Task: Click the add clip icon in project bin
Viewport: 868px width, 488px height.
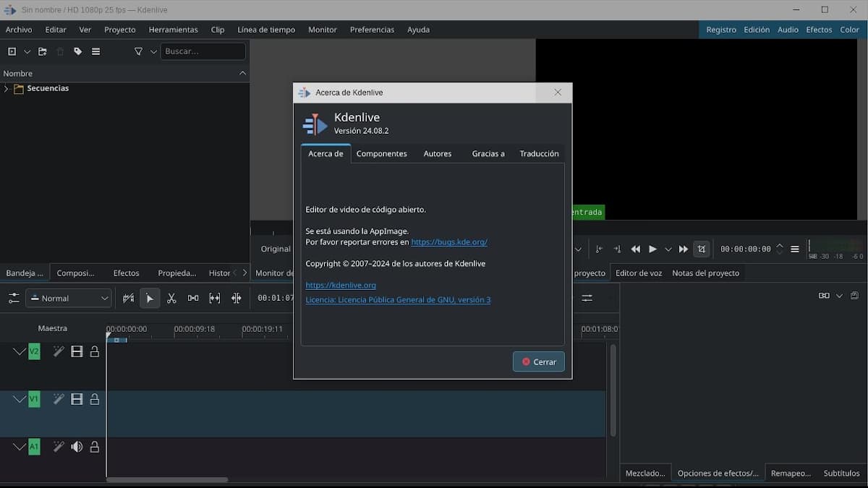Action: pyautogui.click(x=12, y=51)
